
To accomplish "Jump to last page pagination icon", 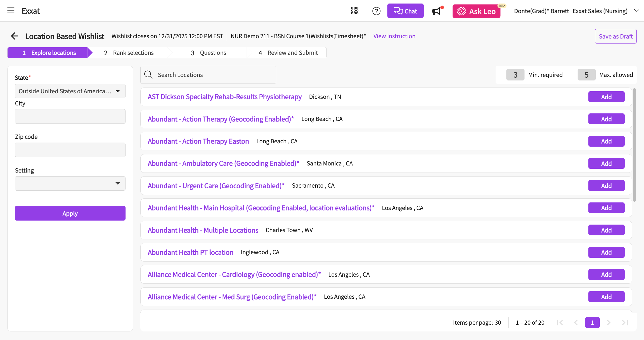I will click(625, 322).
